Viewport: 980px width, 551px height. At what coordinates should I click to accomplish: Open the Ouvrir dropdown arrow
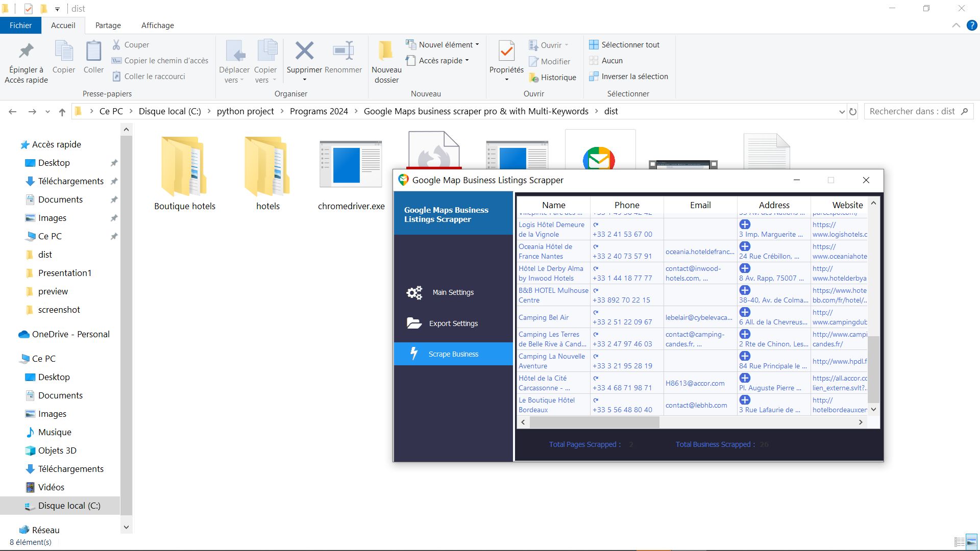point(567,45)
